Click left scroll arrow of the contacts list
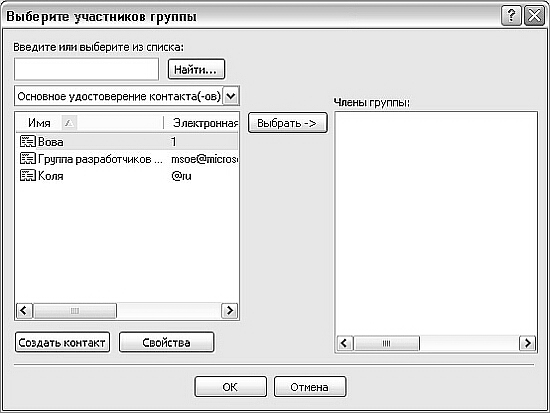The image size is (550, 413). pos(24,311)
